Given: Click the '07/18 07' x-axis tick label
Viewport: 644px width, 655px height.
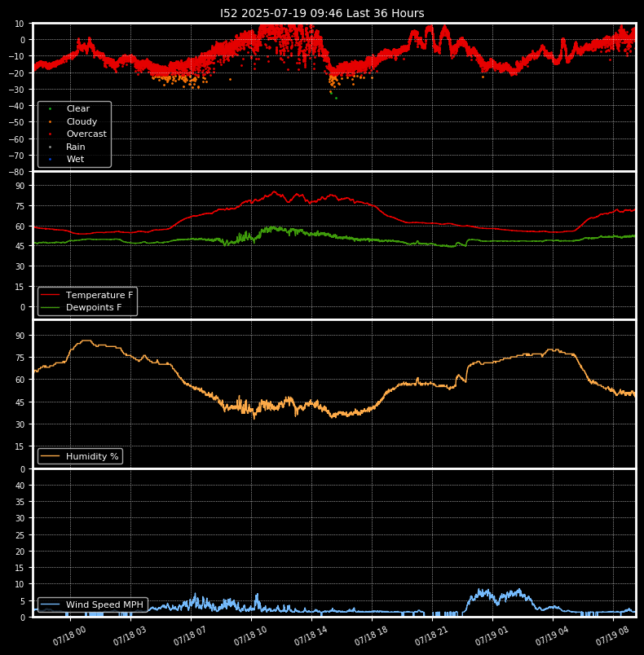Looking at the screenshot, I should point(190,635).
